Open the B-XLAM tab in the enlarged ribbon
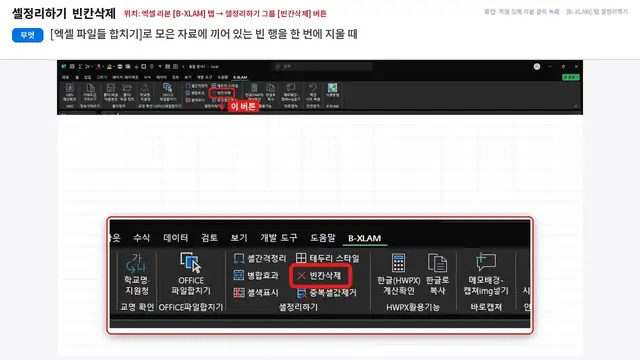 [364, 238]
